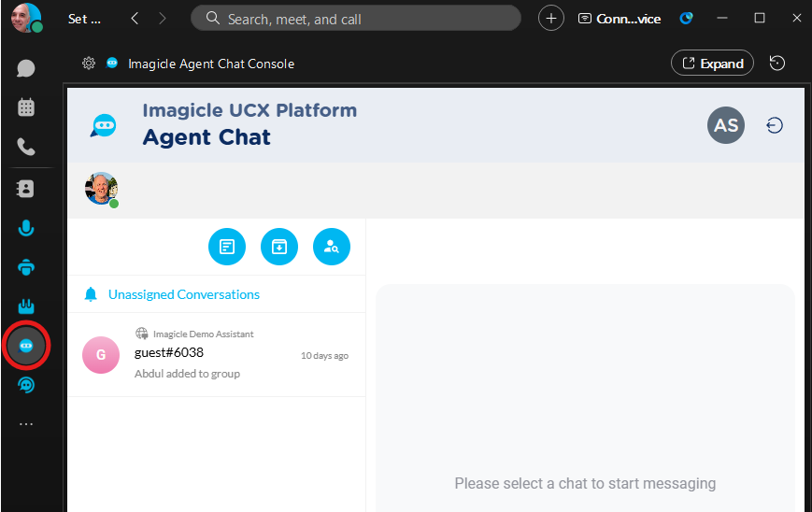The width and height of the screenshot is (812, 512).
Task: Click the microphone icon in the sidebar
Action: (x=26, y=228)
